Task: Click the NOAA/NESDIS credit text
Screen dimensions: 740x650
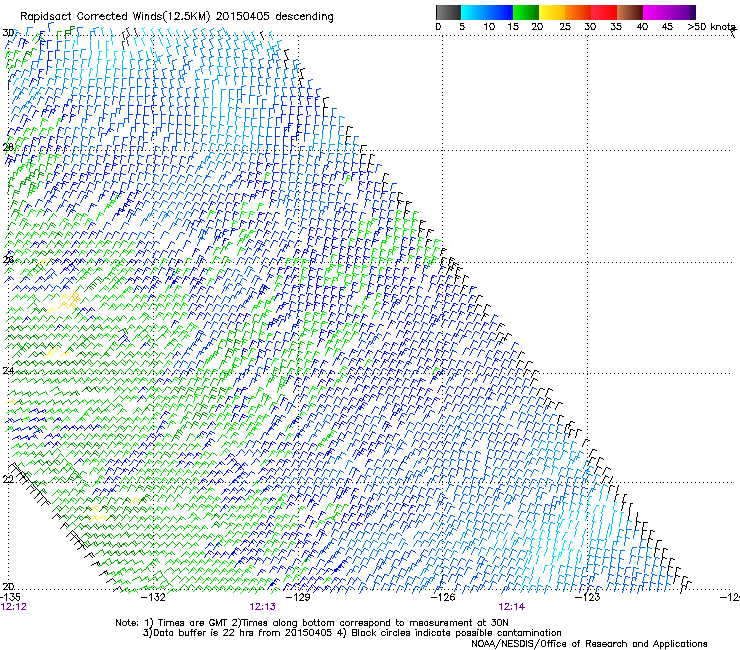Action: (589, 644)
